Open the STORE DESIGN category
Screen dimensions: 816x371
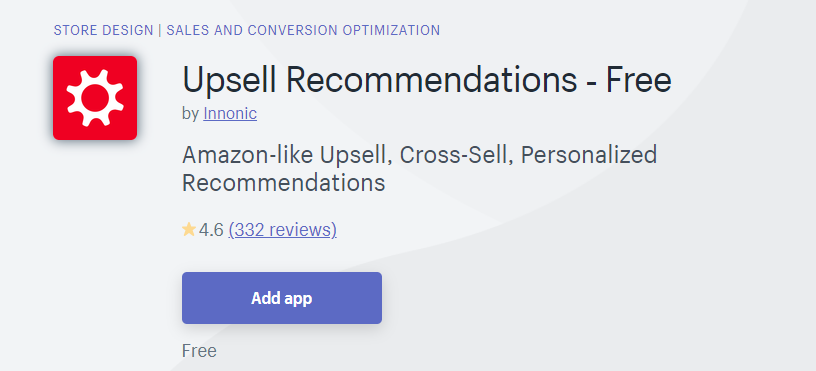[104, 30]
